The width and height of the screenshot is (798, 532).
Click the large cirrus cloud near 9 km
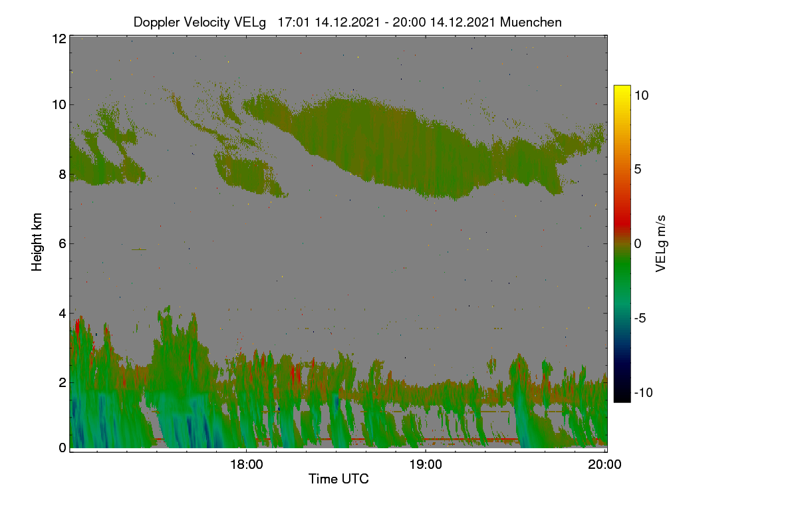point(426,146)
